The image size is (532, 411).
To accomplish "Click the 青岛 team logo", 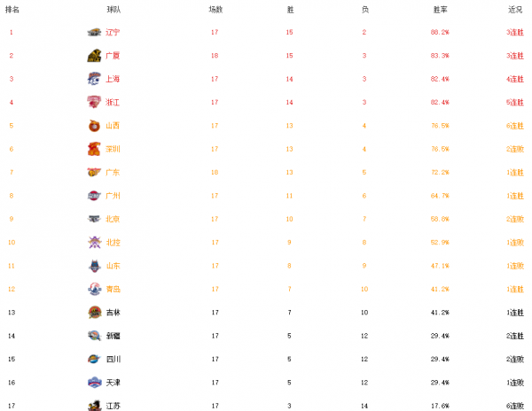I will (x=94, y=289).
